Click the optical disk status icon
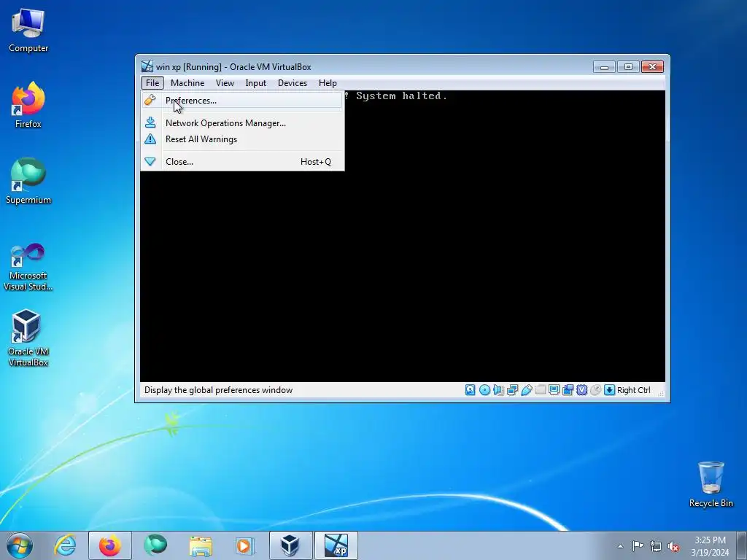The height and width of the screenshot is (560, 747). [484, 390]
